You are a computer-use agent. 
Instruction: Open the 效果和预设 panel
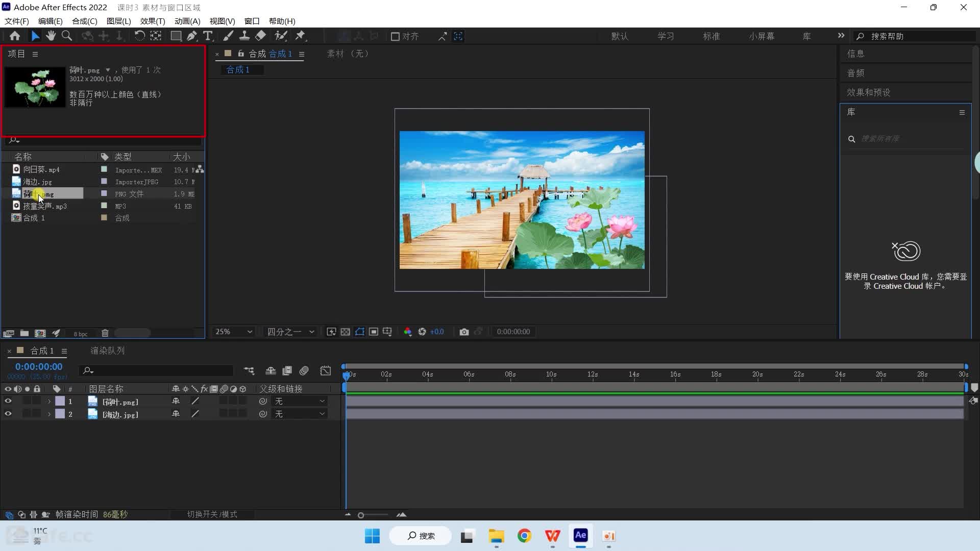coord(868,92)
